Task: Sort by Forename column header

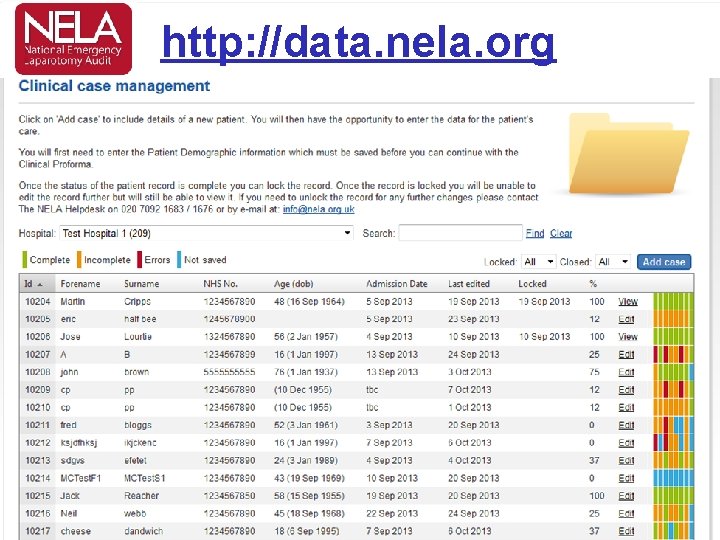Action: point(80,284)
